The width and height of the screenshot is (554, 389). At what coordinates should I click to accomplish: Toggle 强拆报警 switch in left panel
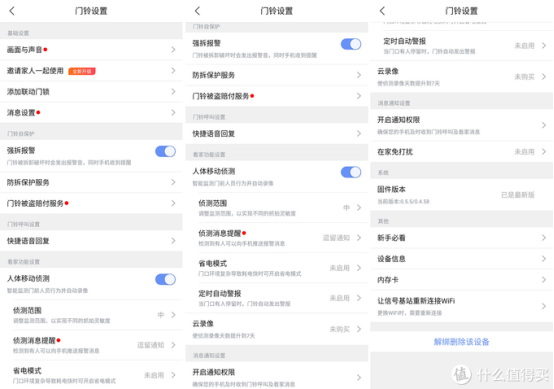pyautogui.click(x=165, y=152)
